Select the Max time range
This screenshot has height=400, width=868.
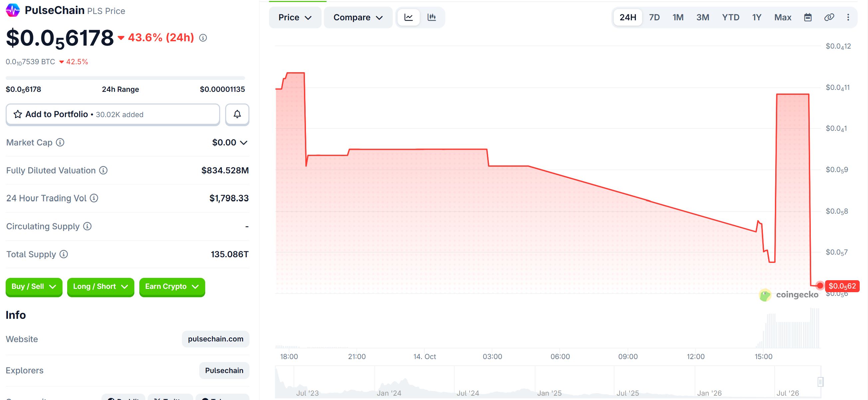tap(783, 17)
